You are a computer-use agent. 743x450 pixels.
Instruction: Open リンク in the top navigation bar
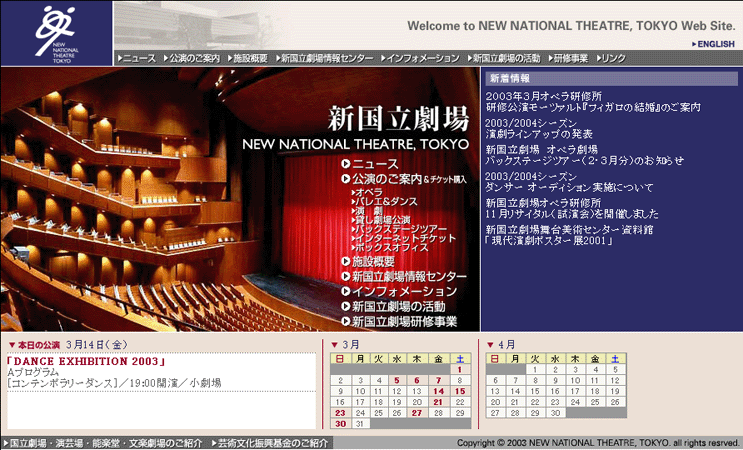click(611, 58)
